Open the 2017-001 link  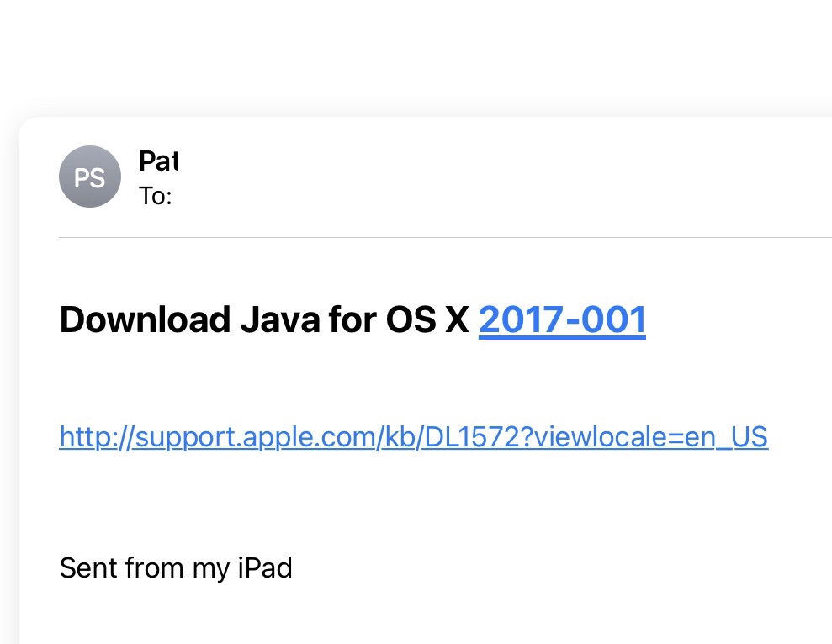click(562, 319)
